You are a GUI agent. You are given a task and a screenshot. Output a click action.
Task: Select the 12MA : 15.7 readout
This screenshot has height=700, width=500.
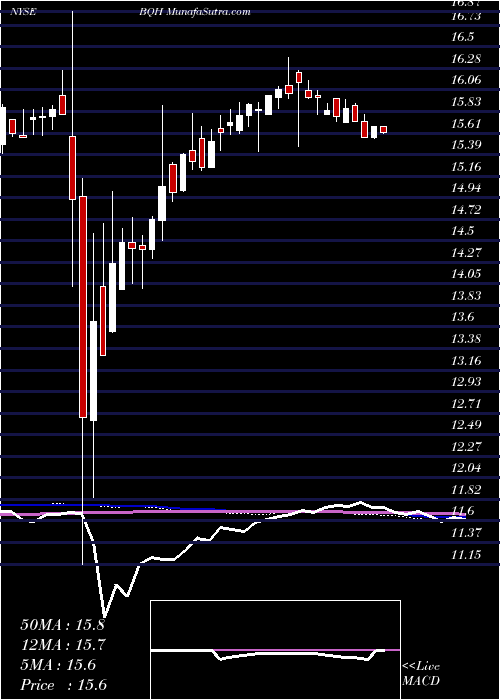coord(62,645)
